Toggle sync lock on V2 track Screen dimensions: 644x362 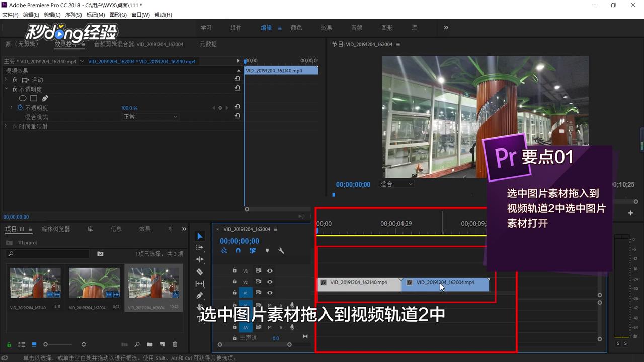(258, 282)
